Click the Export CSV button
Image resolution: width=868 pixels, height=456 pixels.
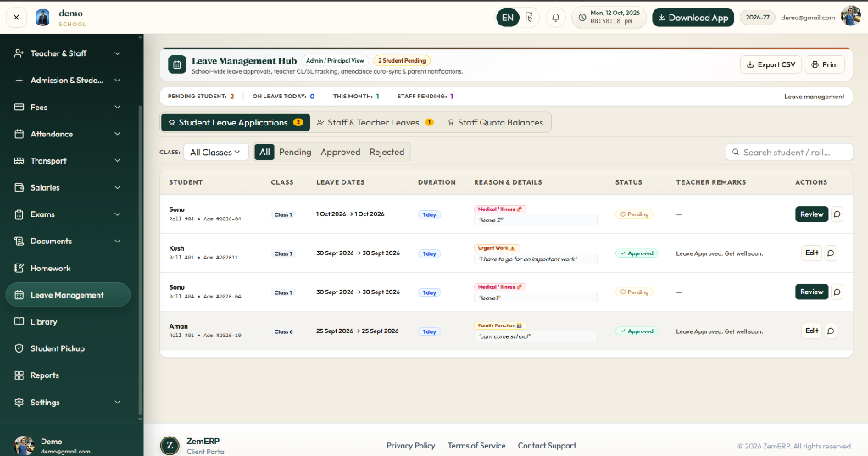click(771, 64)
